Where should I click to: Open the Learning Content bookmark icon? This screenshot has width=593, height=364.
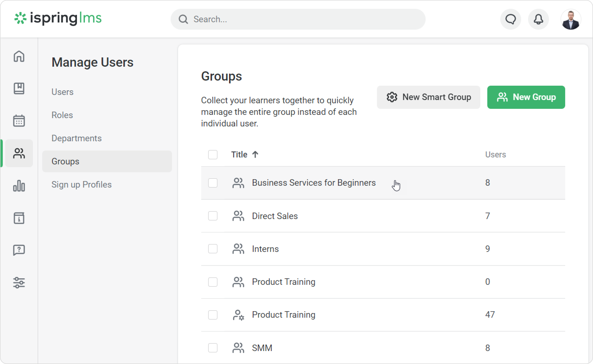19,89
